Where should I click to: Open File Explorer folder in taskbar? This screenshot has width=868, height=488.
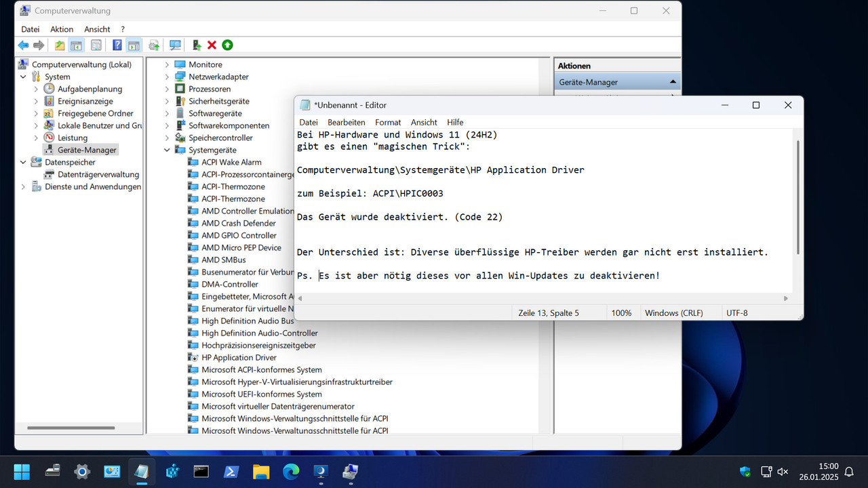pos(261,471)
